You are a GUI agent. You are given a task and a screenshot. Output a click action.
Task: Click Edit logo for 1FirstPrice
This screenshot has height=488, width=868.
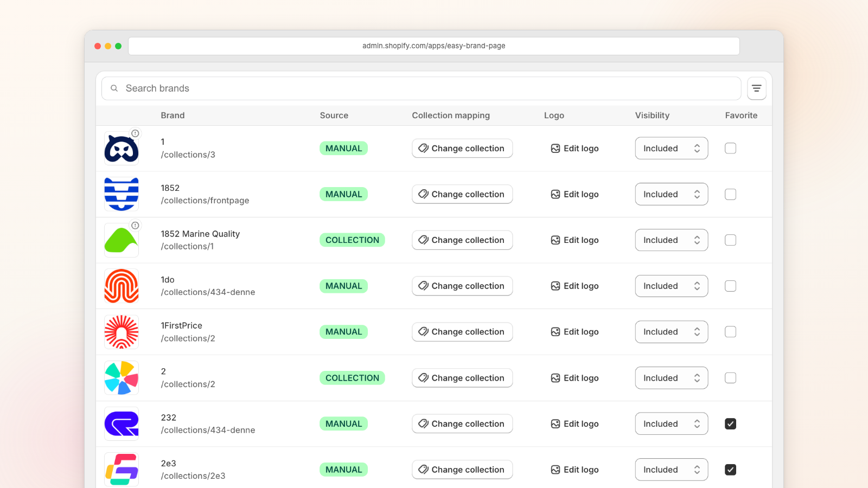tap(575, 332)
